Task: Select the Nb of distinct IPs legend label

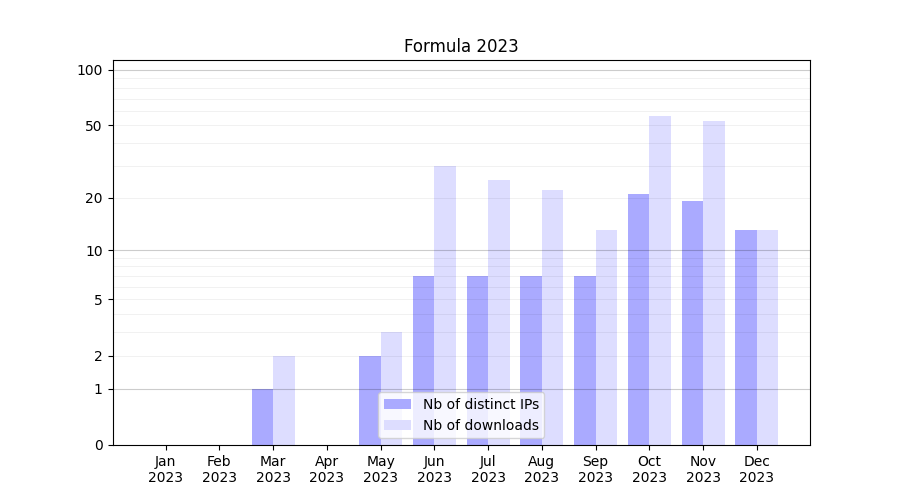Action: [x=480, y=404]
